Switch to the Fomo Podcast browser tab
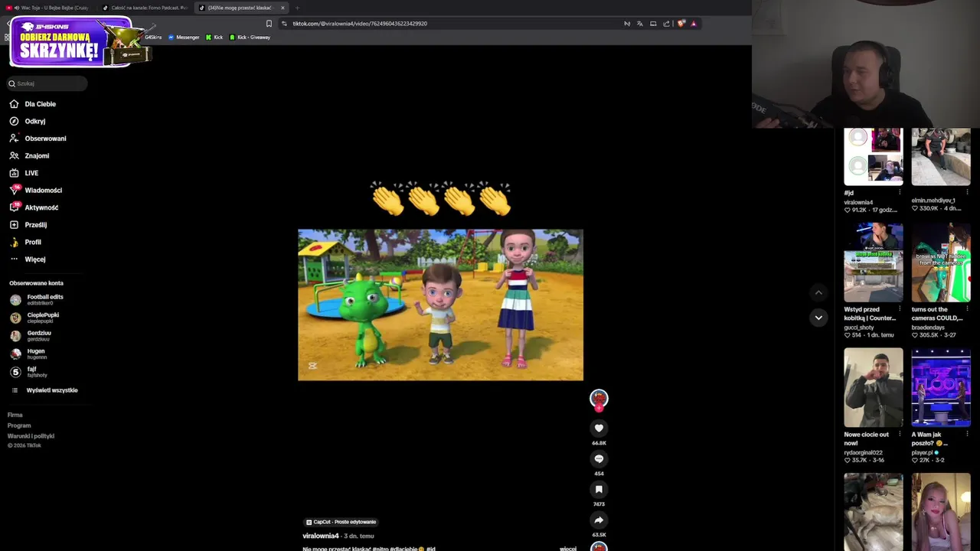Viewport: 980px width, 551px height. tap(145, 8)
